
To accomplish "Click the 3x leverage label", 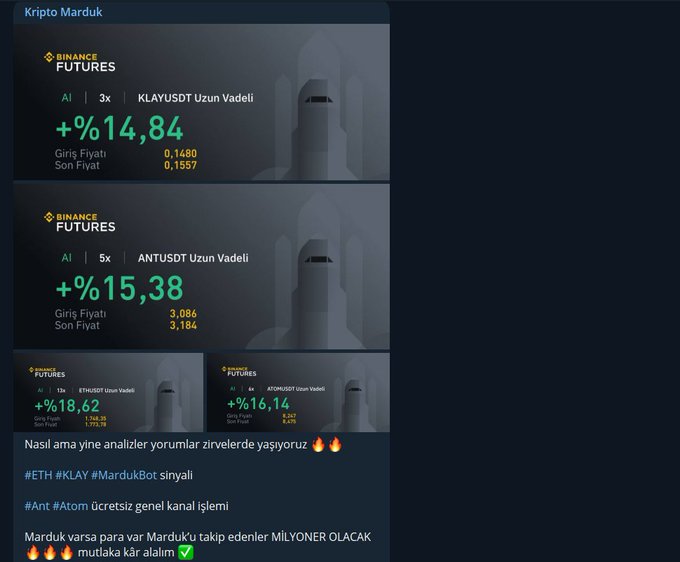I will tap(105, 98).
